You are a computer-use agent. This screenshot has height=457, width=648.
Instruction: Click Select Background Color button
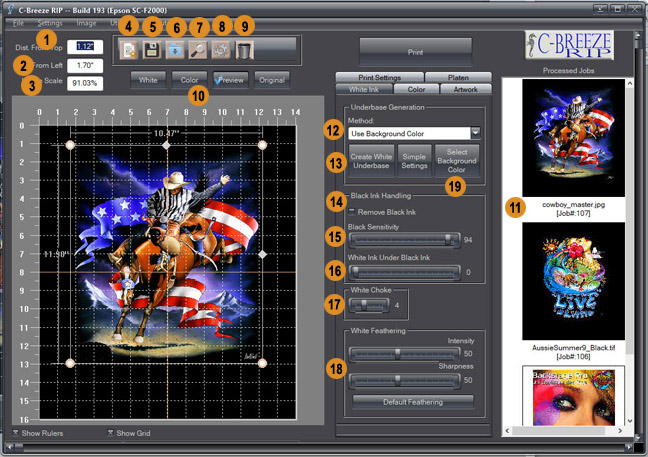457,161
